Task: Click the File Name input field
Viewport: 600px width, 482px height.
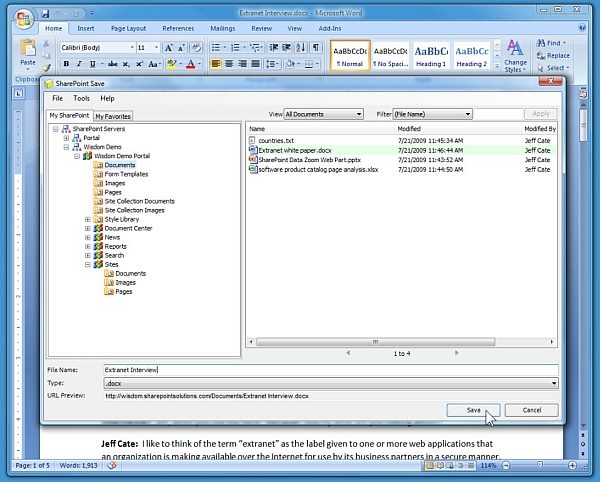Action: [331, 370]
